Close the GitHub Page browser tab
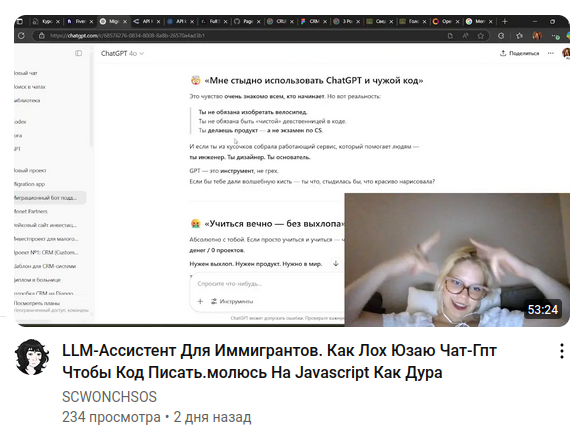Viewport: 575px width, 428px height. pyautogui.click(x=259, y=22)
